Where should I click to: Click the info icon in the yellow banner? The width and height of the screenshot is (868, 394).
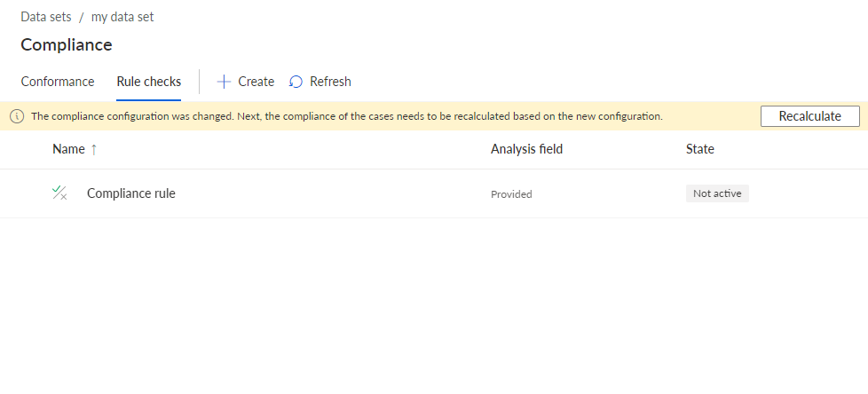[17, 116]
